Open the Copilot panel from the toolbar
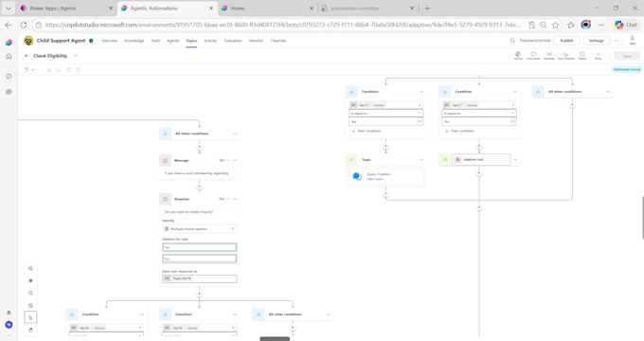This screenshot has height=341, width=644. click(517, 56)
